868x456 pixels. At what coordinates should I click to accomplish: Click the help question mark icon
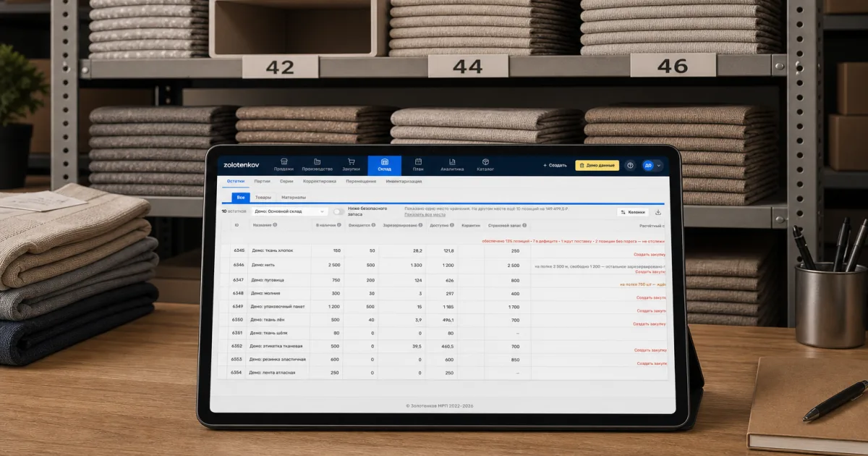click(630, 165)
